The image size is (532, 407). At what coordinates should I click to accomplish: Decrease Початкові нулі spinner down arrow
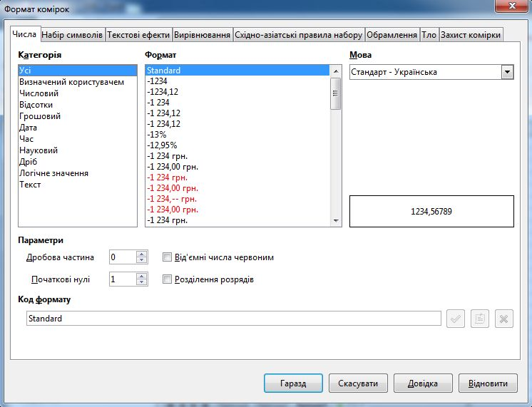point(142,283)
